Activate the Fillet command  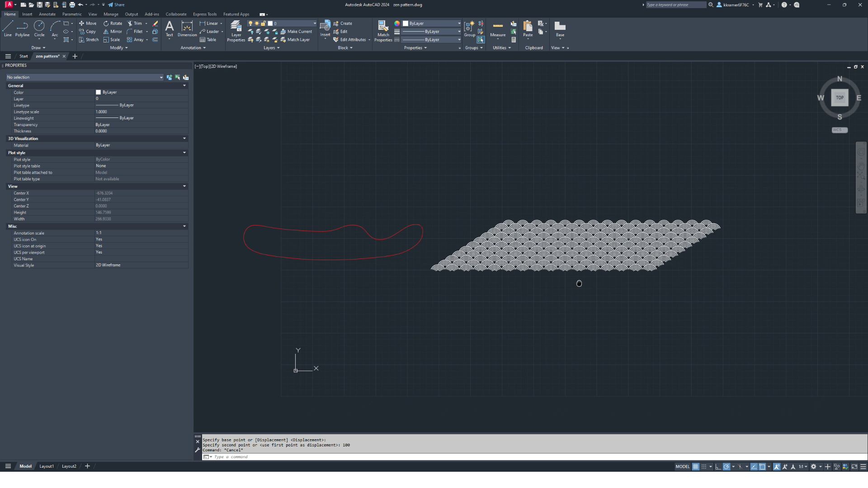tap(135, 32)
